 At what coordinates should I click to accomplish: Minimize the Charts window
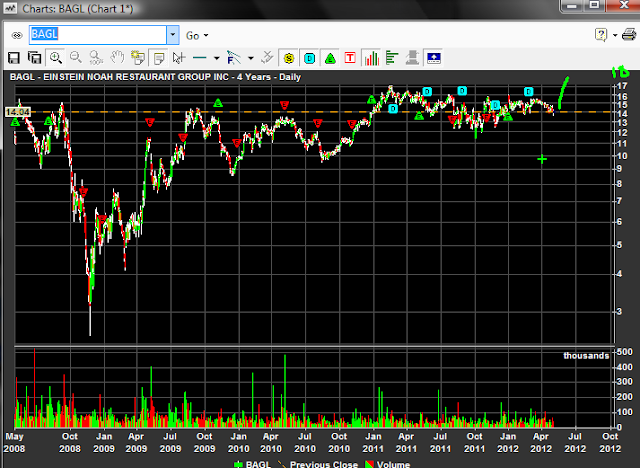click(x=573, y=5)
